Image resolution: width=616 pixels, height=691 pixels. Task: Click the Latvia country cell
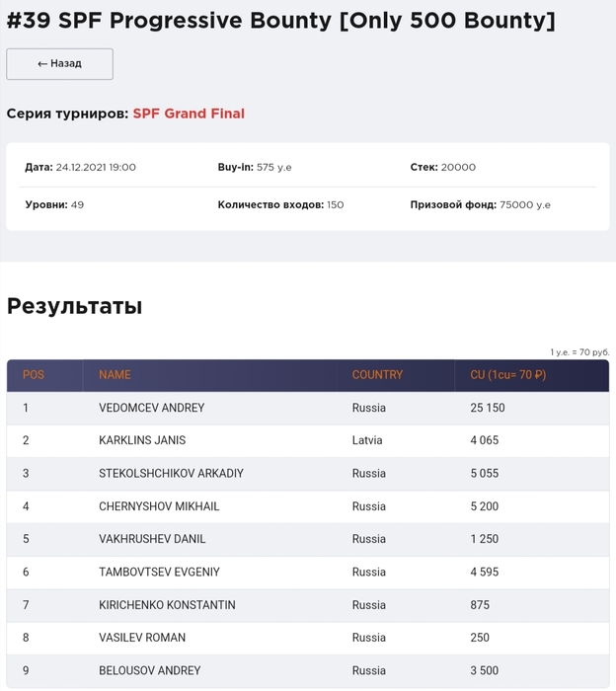coord(367,440)
